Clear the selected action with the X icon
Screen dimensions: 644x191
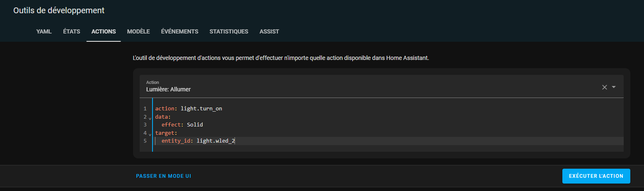click(604, 87)
